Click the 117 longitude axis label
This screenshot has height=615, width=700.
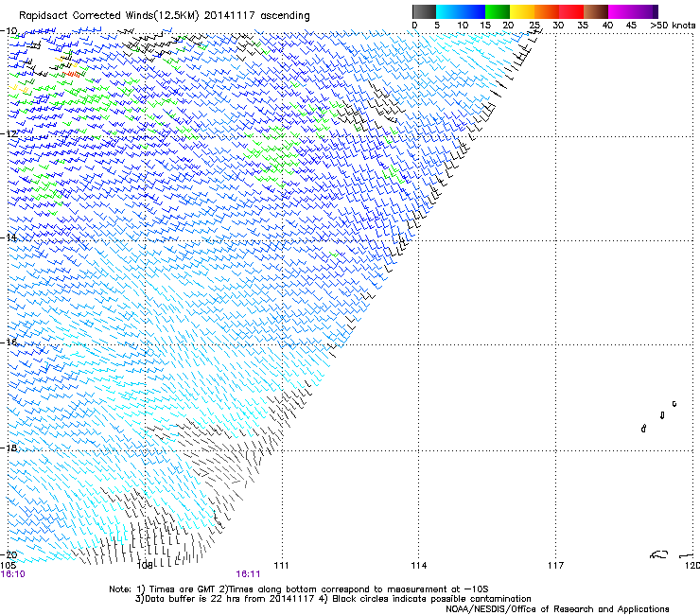[556, 566]
